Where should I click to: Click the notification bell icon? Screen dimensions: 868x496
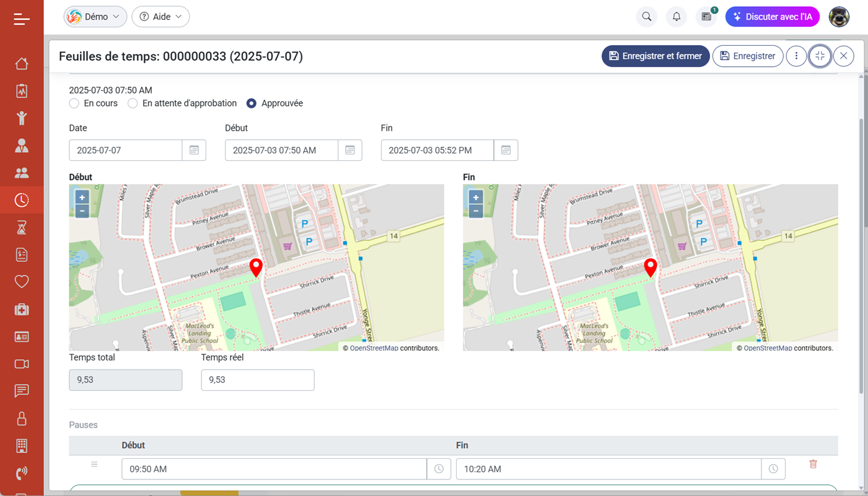click(677, 17)
